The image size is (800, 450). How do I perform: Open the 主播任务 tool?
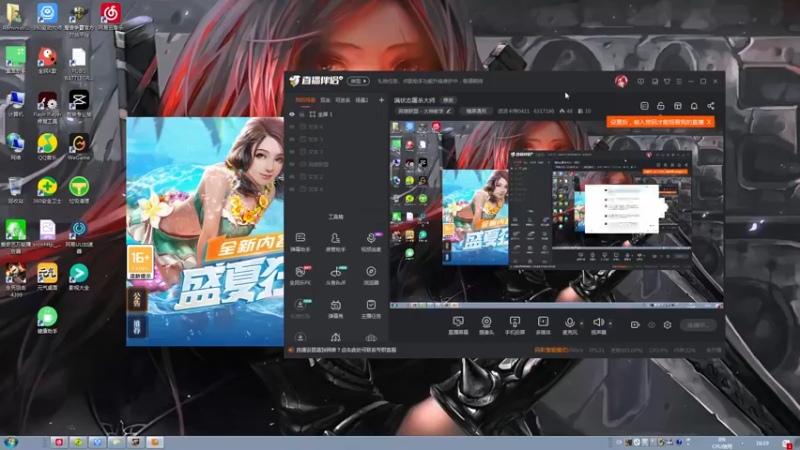tap(371, 309)
